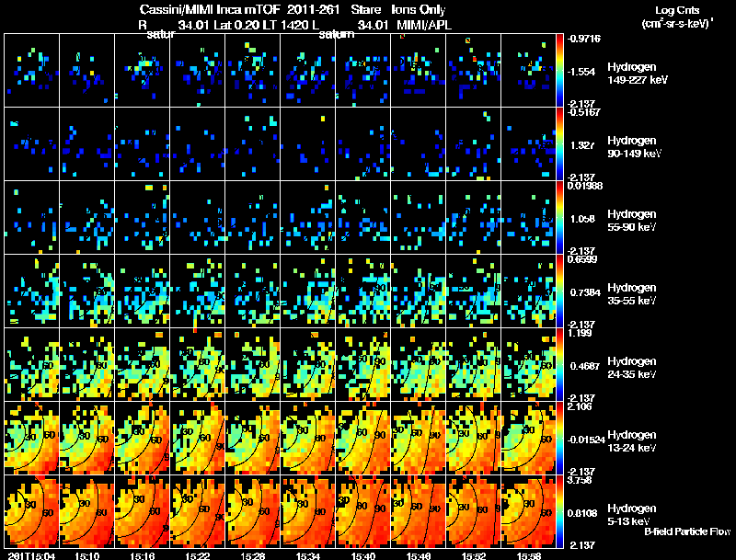Select the Hydrogen 24-35 keV panel at 15:34
This screenshot has width=736, height=560.
coord(308,365)
